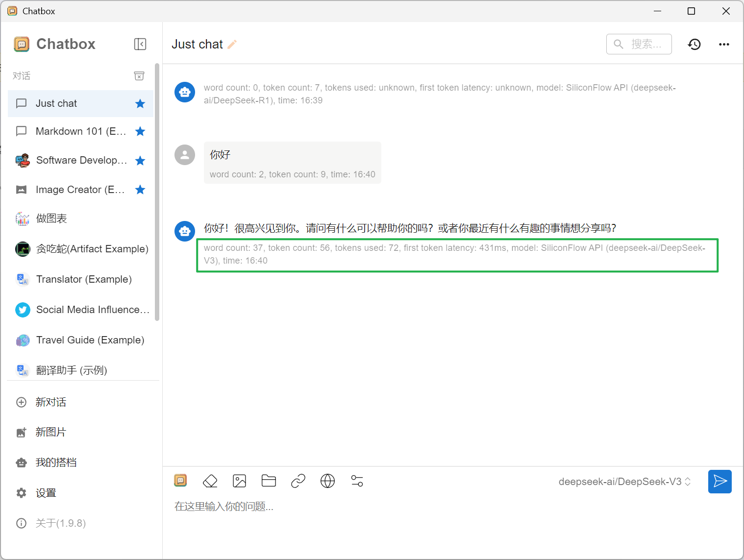Screen dimensions: 744x560
Task: Click the 对话 section label
Action: (x=22, y=76)
